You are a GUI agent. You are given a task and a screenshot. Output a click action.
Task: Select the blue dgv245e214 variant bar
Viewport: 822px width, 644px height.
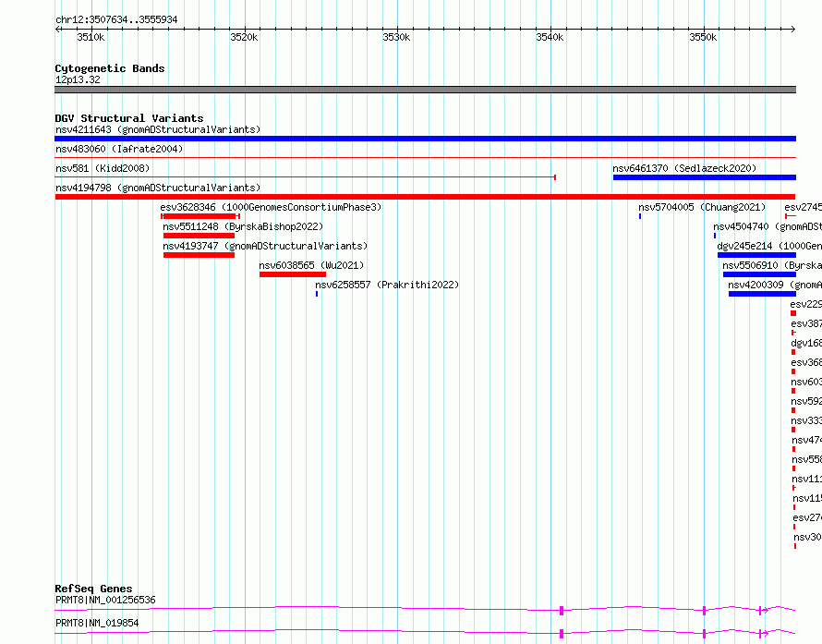pyautogui.click(x=757, y=255)
